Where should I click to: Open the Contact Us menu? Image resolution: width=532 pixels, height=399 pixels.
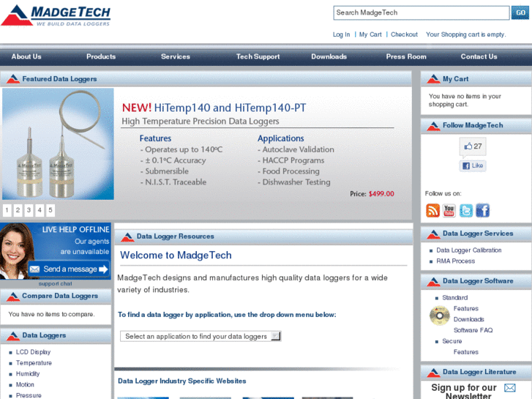tap(479, 56)
